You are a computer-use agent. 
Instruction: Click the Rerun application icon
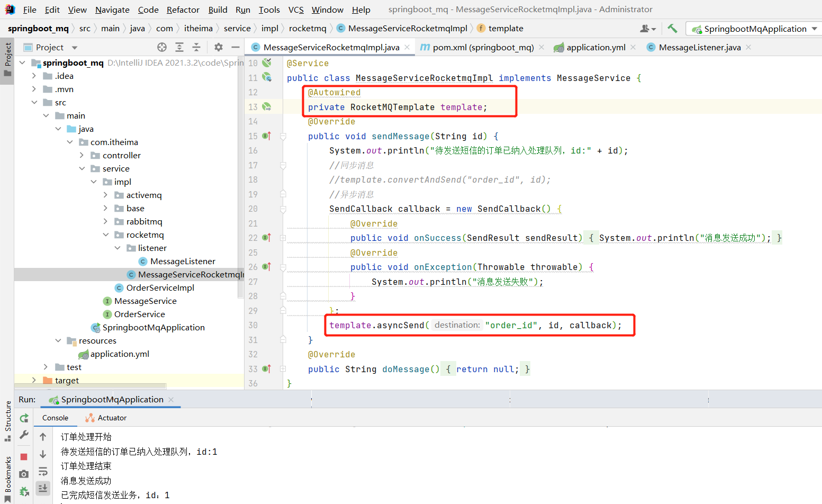[24, 418]
